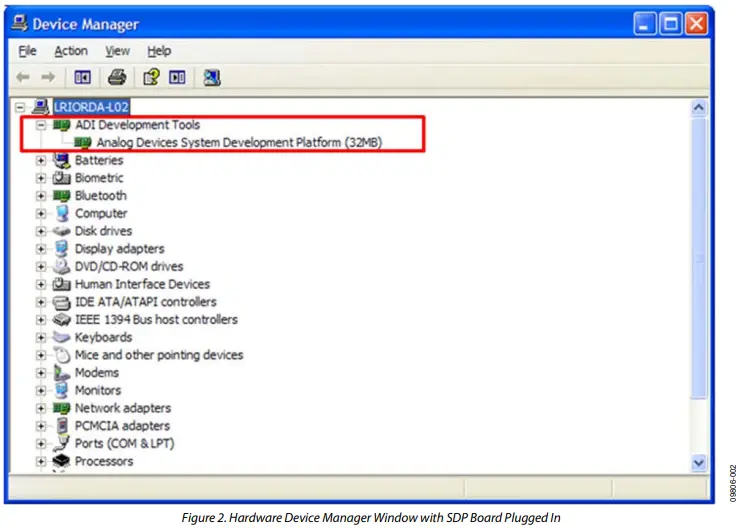This screenshot has height=528, width=741.
Task: Click the DVD/CD-ROM drives icon
Action: point(61,267)
